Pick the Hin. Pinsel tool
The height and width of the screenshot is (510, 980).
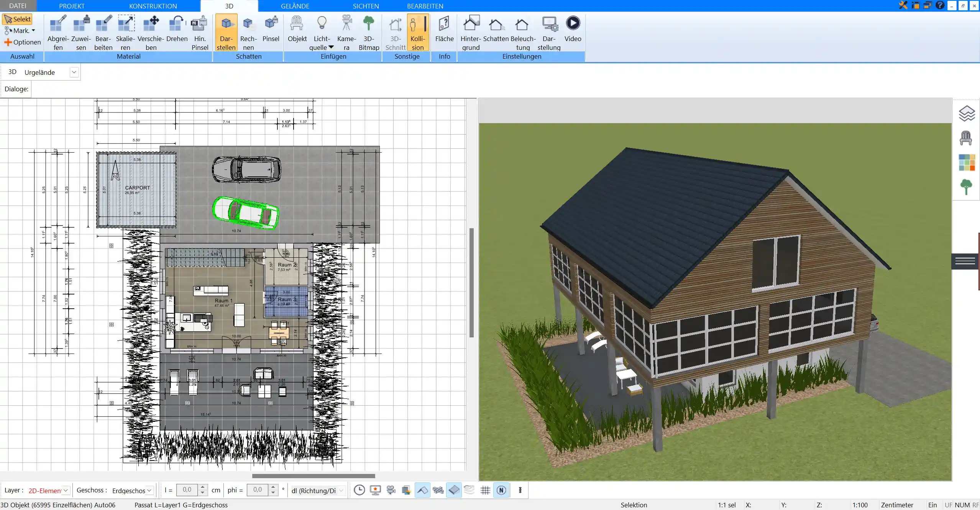pyautogui.click(x=200, y=33)
